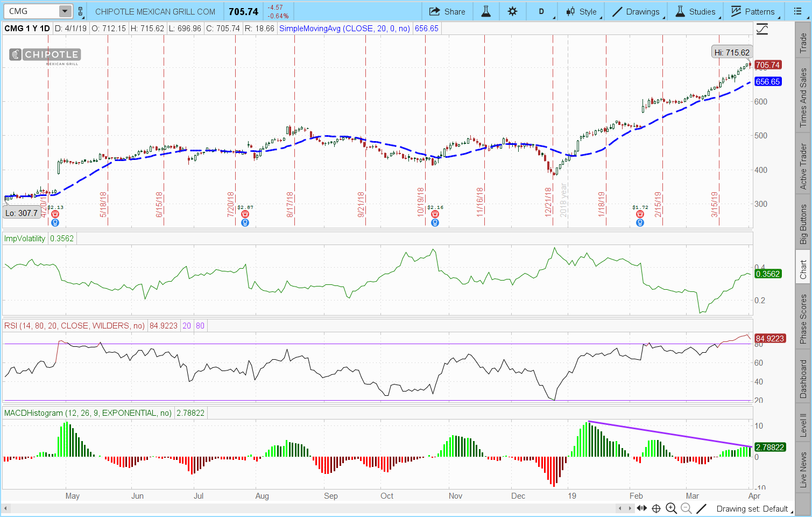812x517 pixels.
Task: Open the D timeframe aggregation dropdown
Action: click(541, 11)
